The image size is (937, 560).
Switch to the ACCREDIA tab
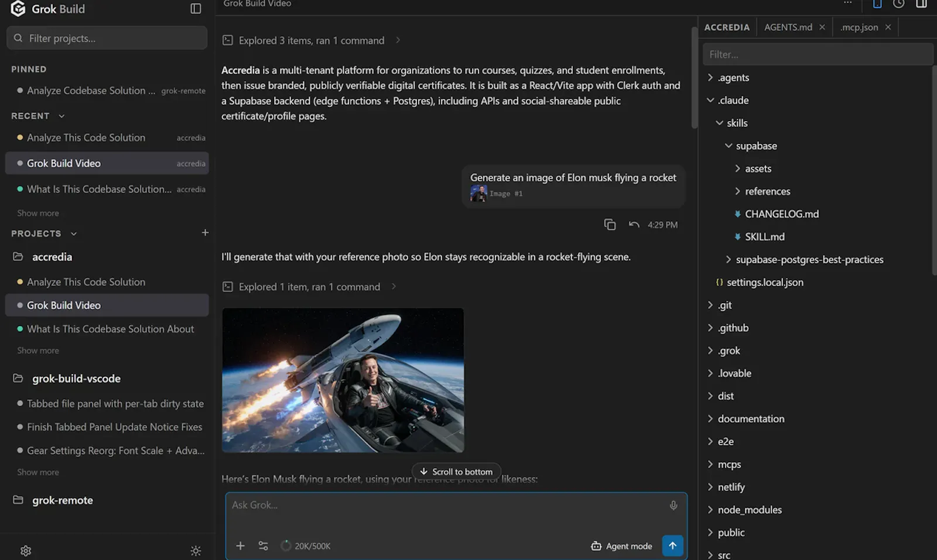click(x=727, y=28)
